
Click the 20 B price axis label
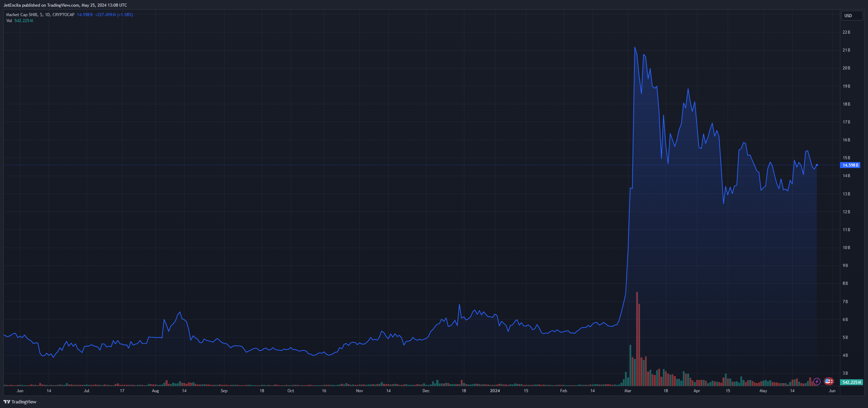point(846,68)
